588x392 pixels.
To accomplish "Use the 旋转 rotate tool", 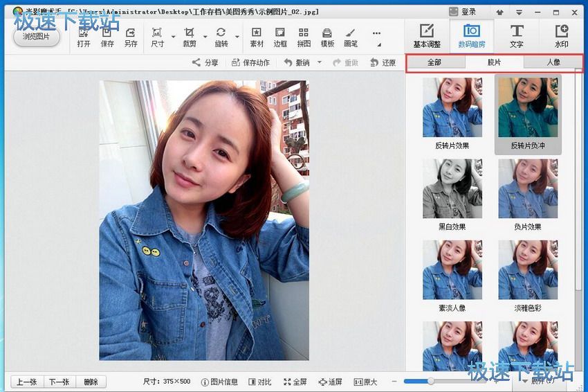I will tap(221, 37).
